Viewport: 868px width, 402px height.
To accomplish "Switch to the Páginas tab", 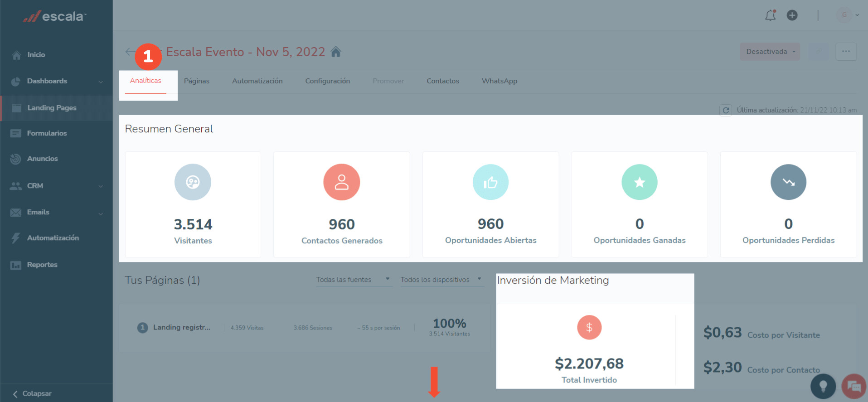I will (x=197, y=81).
